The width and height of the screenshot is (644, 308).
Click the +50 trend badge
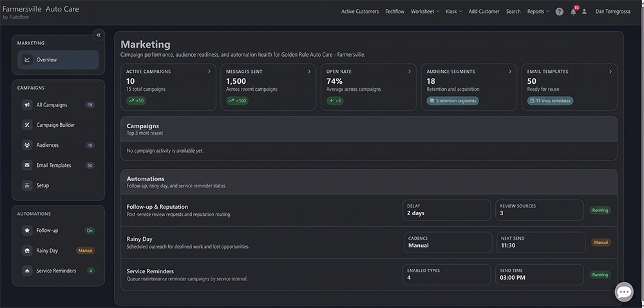[136, 101]
